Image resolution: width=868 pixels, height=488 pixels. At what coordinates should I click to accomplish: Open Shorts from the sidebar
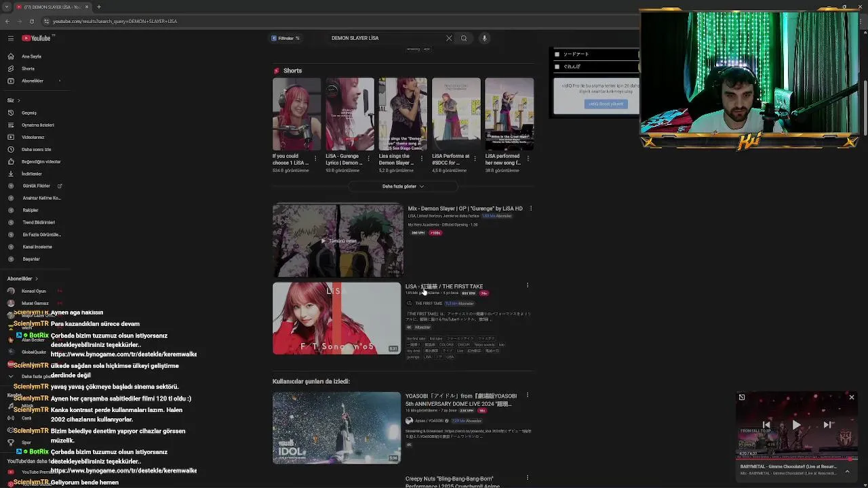tap(28, 68)
